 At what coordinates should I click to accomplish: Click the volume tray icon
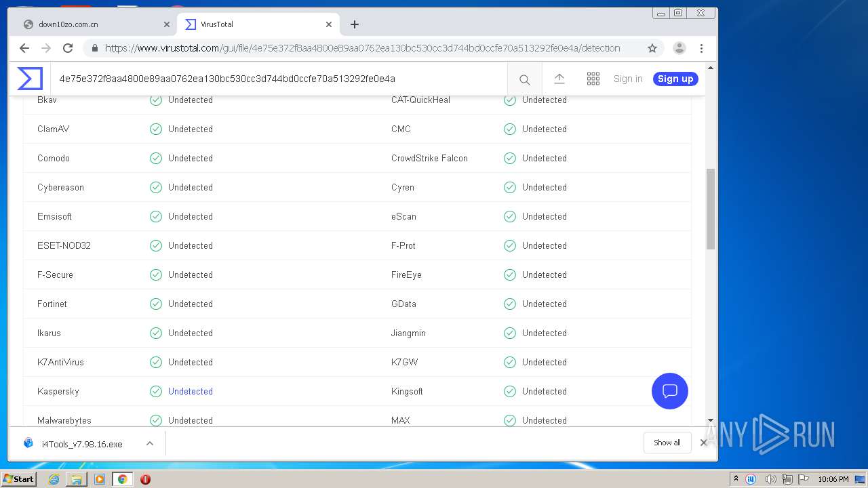770,479
